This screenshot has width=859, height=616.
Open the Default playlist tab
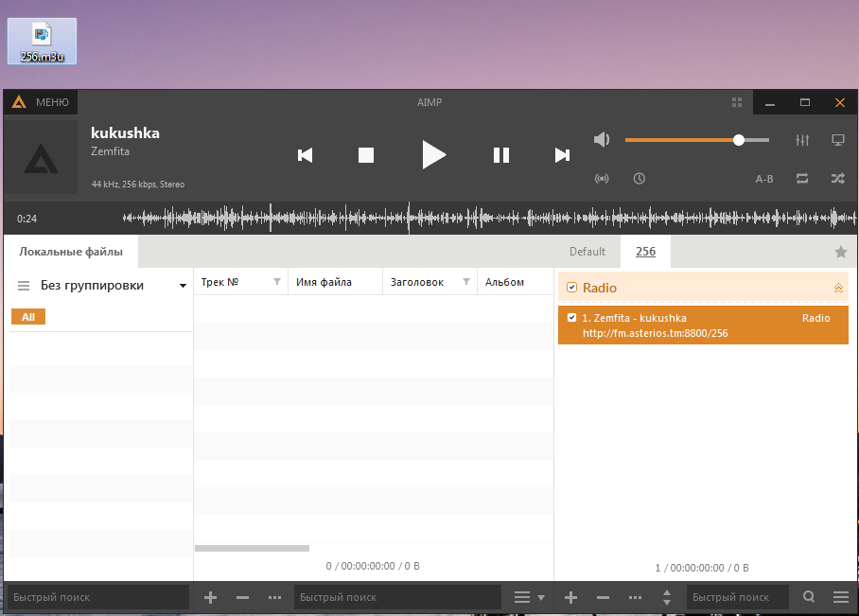pyautogui.click(x=587, y=252)
